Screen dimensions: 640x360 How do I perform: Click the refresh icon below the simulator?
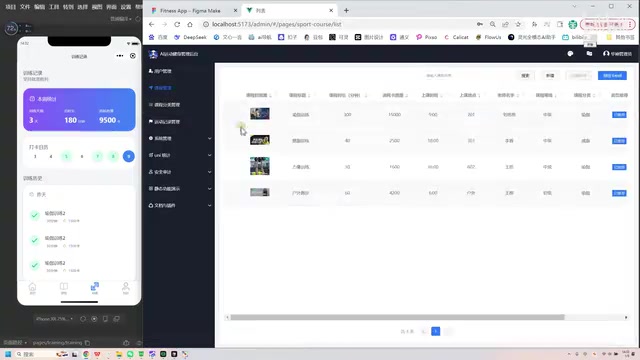pos(83,319)
